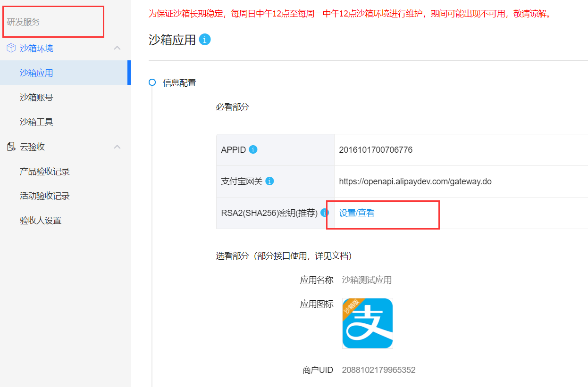Viewport: 588px width, 387px height.
Task: Click the 信息配置 step circle marker
Action: pos(152,82)
